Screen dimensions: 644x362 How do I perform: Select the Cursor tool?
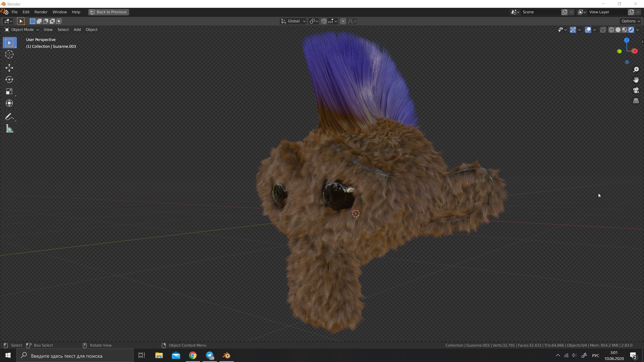9,55
